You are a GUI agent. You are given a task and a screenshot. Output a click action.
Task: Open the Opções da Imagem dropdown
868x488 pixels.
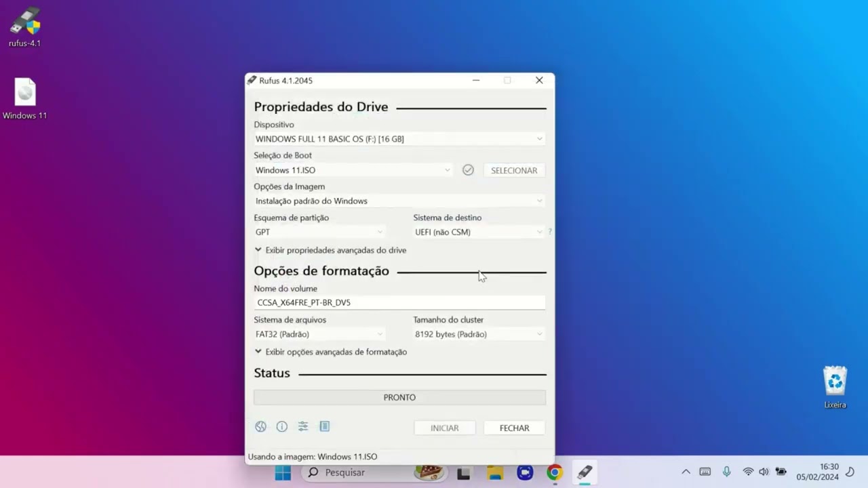click(399, 201)
